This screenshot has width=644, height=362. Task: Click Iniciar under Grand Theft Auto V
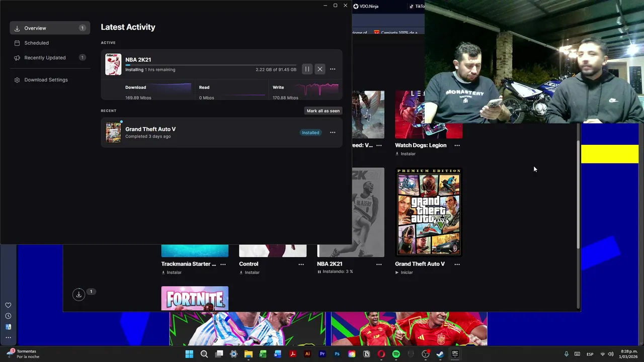404,273
